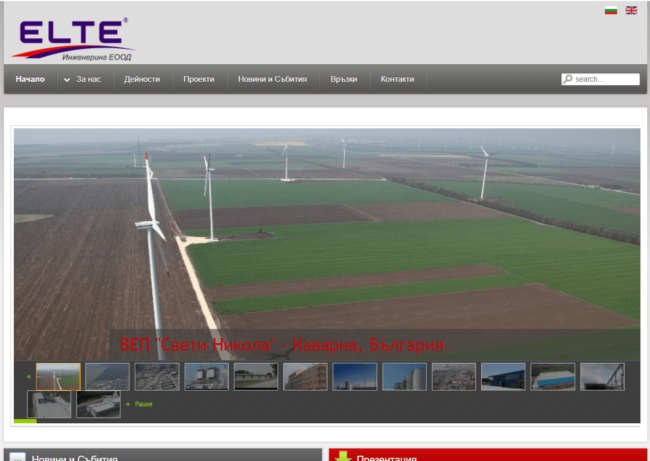Click into the search input field
The width and height of the screenshot is (650, 461).
(x=606, y=79)
